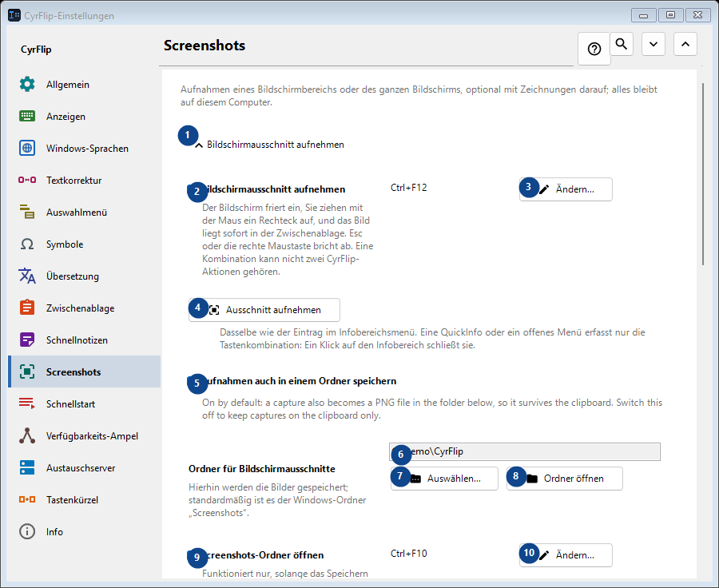This screenshot has width=719, height=588.
Task: Jump to next section with down chevron
Action: click(653, 44)
